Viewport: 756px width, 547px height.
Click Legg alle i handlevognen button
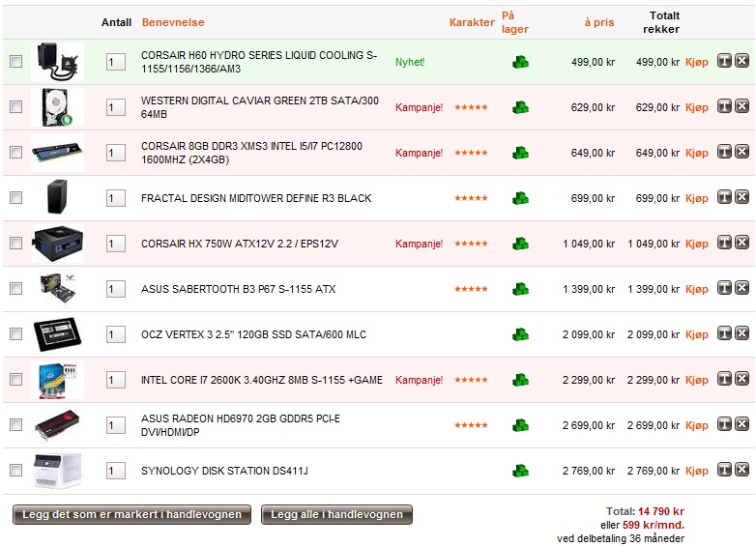point(336,514)
